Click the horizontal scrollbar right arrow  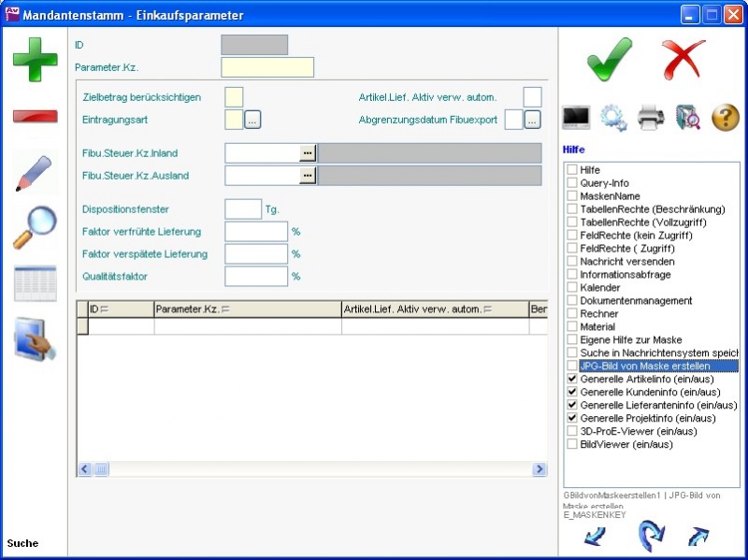tap(539, 469)
